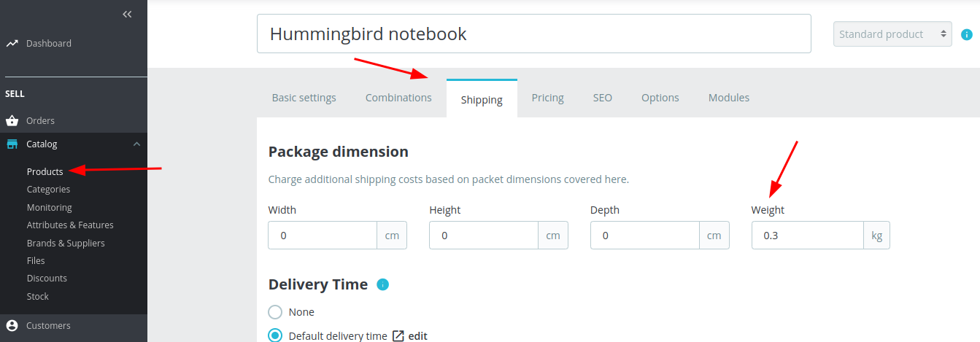
Task: Click the Dashboard trend-line icon
Action: [12, 44]
